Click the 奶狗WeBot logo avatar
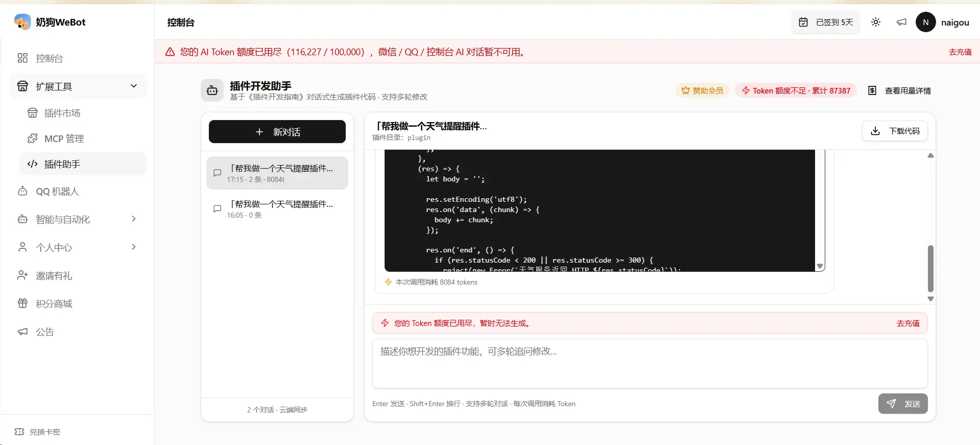The height and width of the screenshot is (445, 980). [x=22, y=22]
